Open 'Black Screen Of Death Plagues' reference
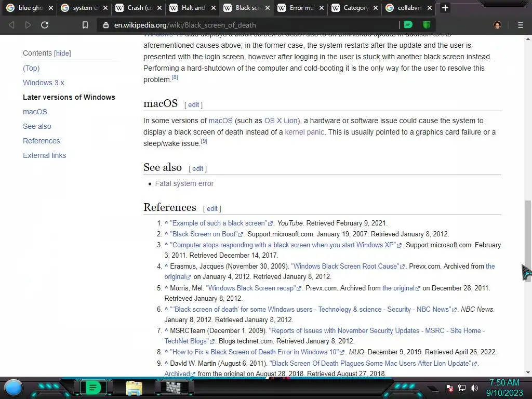 pos(373,363)
